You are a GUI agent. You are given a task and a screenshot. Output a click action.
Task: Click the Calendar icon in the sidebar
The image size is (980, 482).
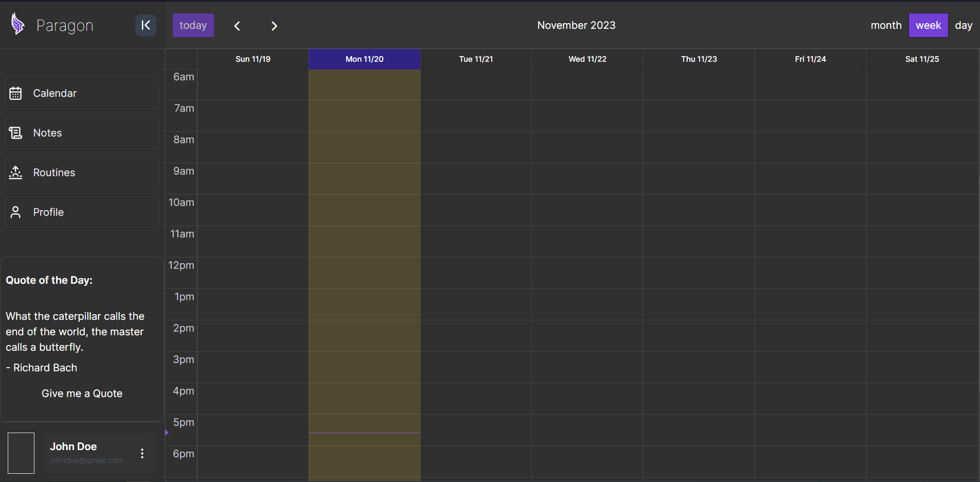click(x=15, y=93)
